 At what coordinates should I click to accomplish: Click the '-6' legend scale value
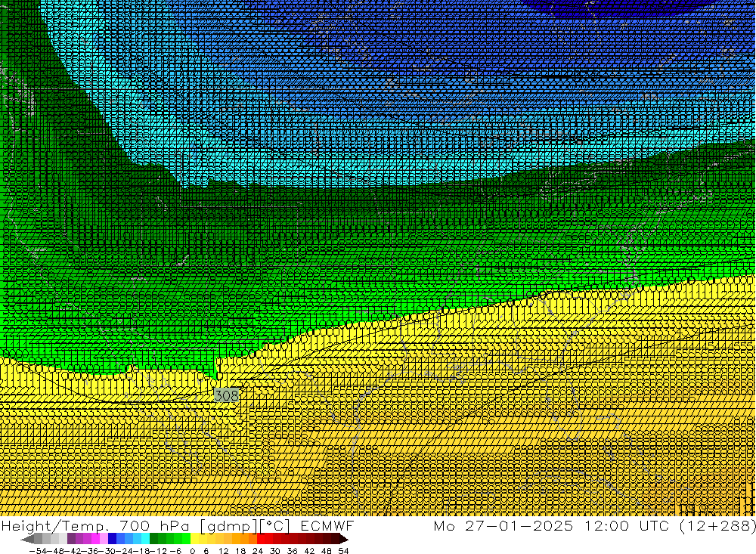(175, 551)
